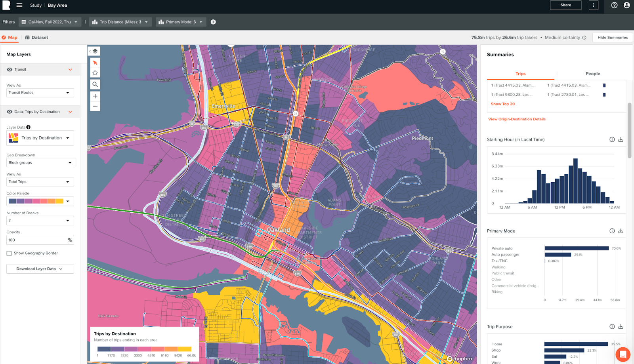Collapse the Transit layer section

(71, 69)
